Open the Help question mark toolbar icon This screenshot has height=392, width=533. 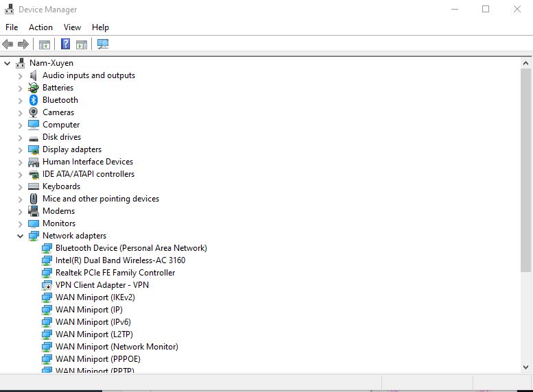tap(65, 44)
